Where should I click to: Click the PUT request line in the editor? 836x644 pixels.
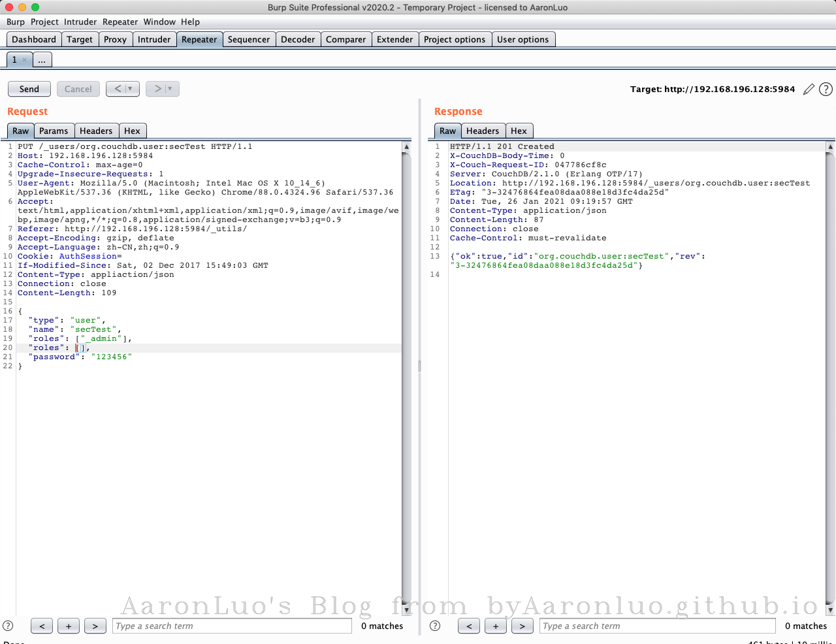pos(135,146)
